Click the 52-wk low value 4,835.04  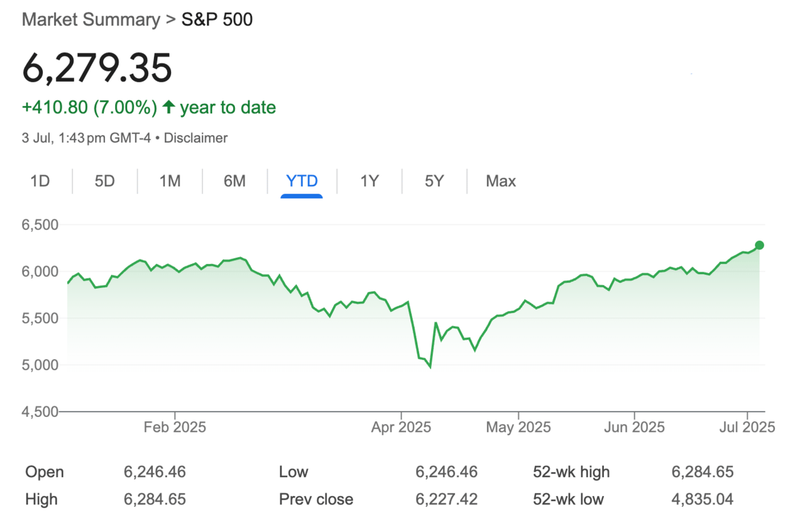[x=703, y=500]
